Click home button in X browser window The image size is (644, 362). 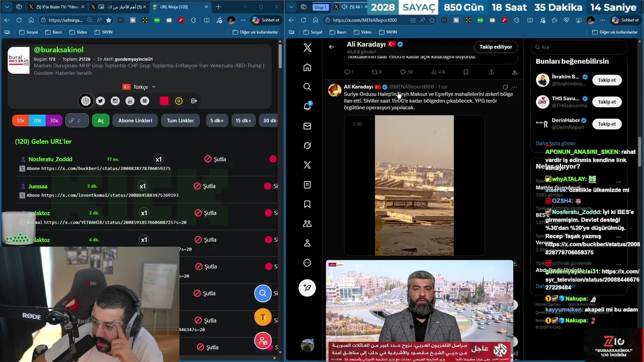point(315,20)
